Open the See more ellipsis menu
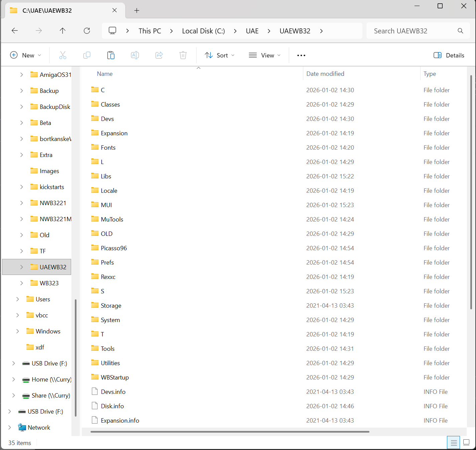 coord(301,55)
